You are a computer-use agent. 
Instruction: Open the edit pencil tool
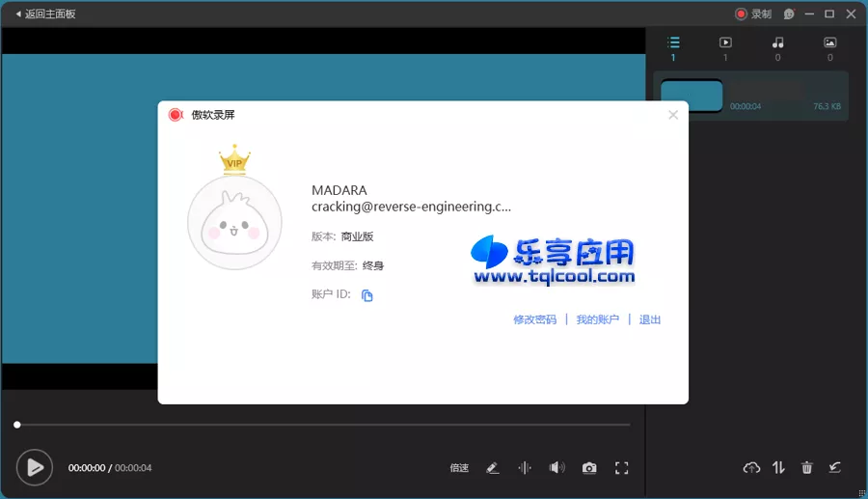point(493,468)
